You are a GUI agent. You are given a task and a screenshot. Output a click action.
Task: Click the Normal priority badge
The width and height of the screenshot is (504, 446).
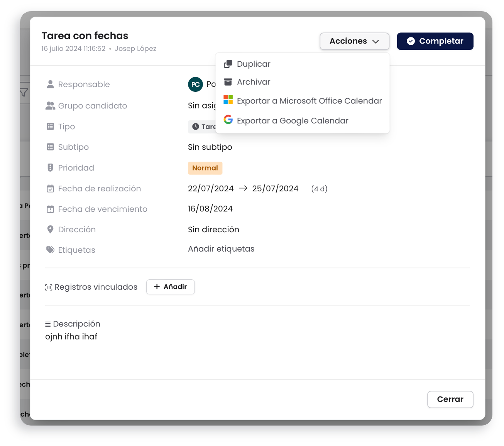click(205, 168)
